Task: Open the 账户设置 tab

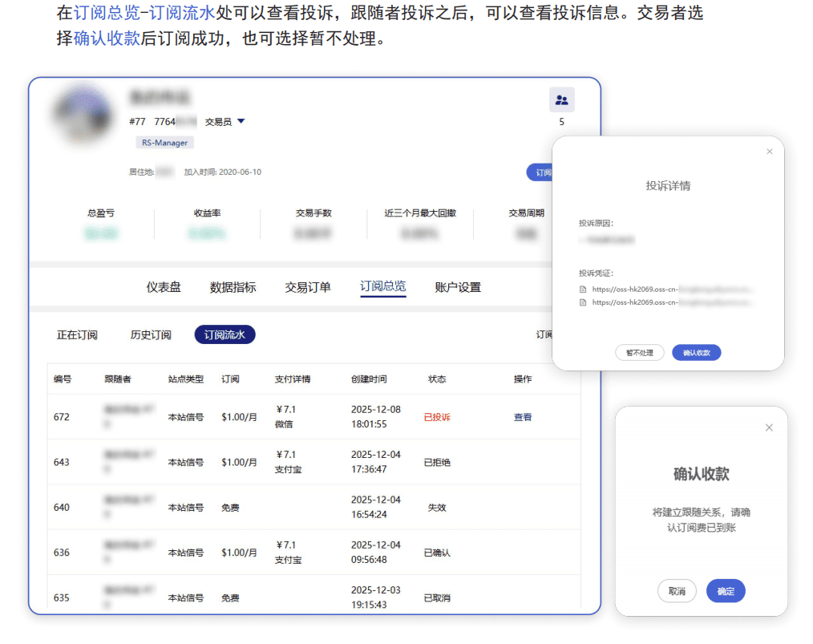Action: coord(458,287)
